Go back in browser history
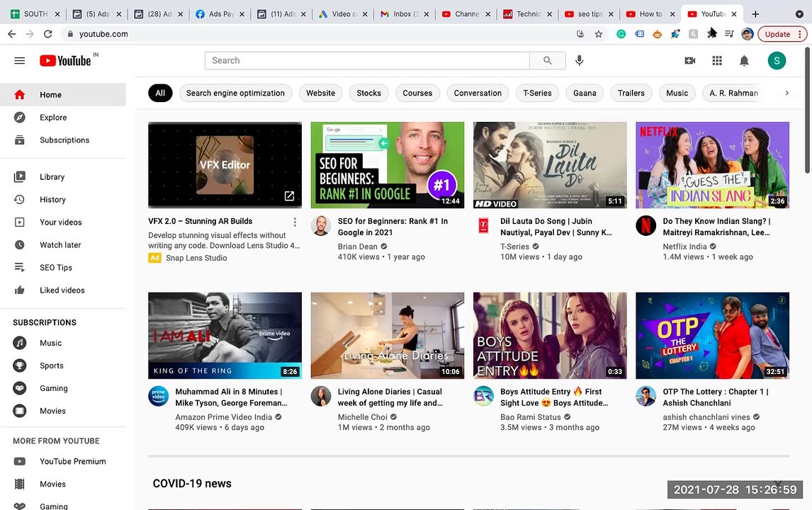 coord(12,34)
